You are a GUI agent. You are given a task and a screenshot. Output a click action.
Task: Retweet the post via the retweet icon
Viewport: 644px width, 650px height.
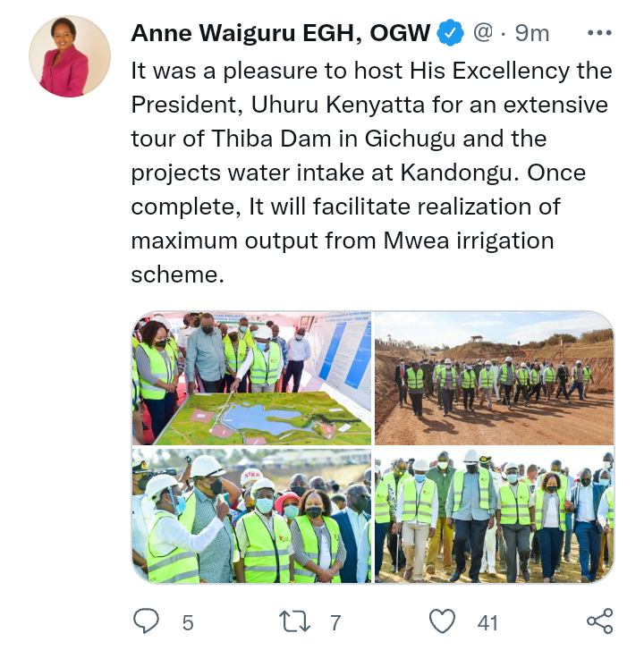(x=294, y=621)
